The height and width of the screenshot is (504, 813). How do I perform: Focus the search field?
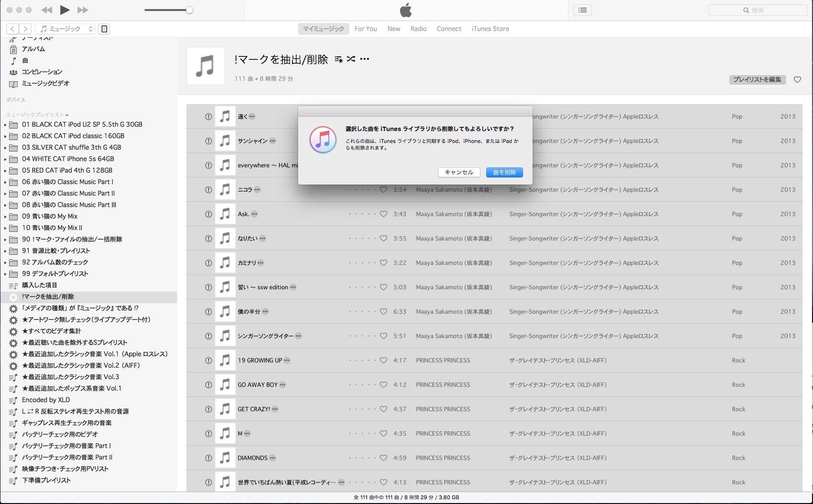click(758, 10)
